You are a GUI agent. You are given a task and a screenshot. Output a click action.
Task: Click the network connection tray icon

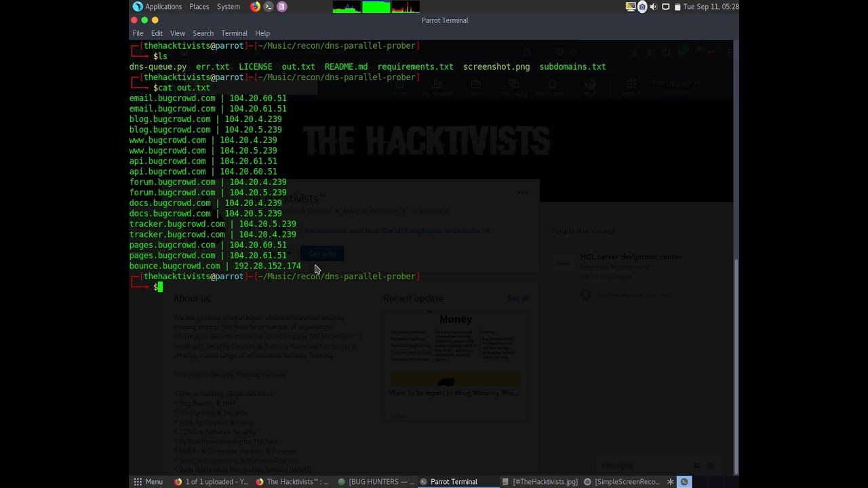tap(665, 7)
